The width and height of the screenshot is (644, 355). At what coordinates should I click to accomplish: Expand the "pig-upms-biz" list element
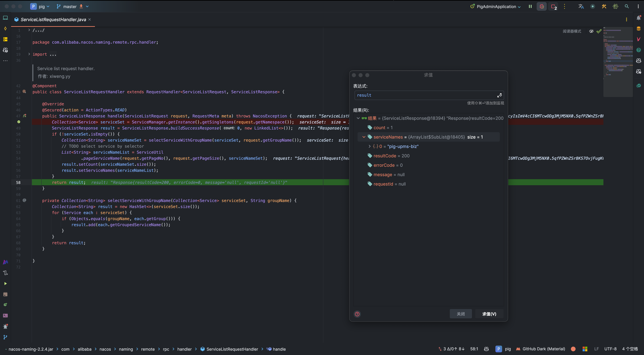(x=369, y=146)
